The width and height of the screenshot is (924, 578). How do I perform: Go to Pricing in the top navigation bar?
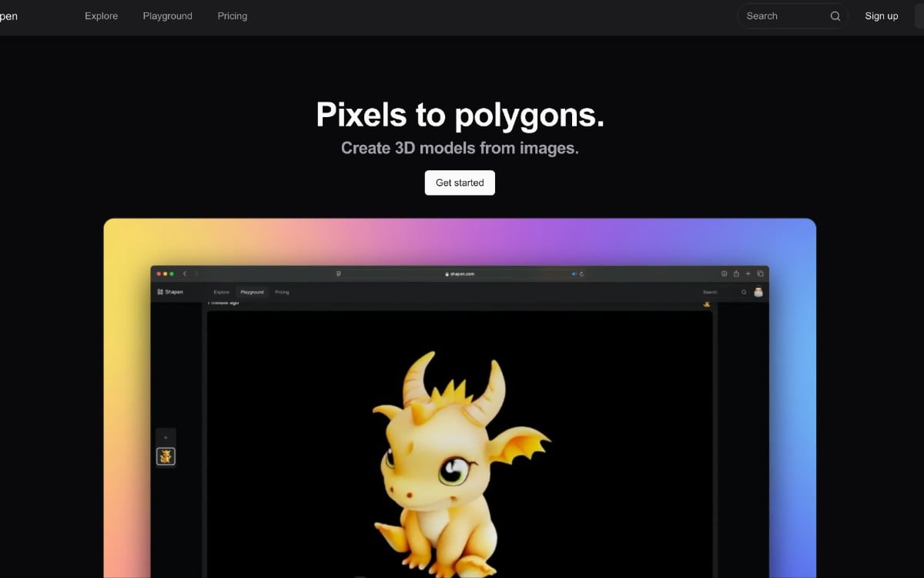coord(232,16)
